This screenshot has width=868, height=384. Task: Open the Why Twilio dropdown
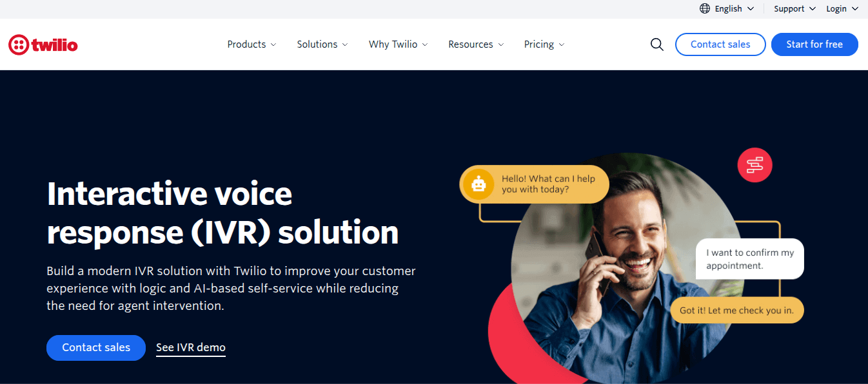398,44
